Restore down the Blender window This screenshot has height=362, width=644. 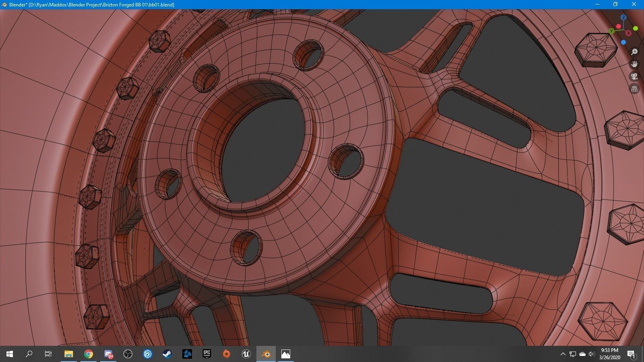tap(615, 4)
